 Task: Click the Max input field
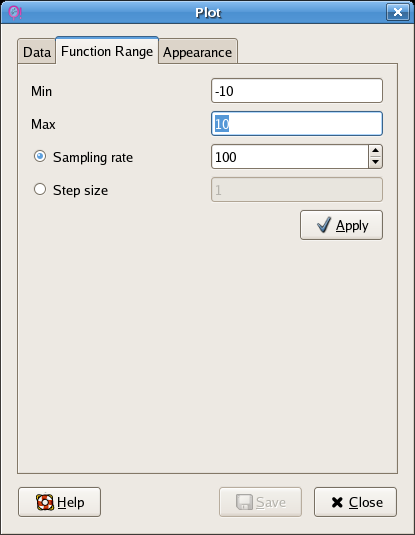click(297, 124)
